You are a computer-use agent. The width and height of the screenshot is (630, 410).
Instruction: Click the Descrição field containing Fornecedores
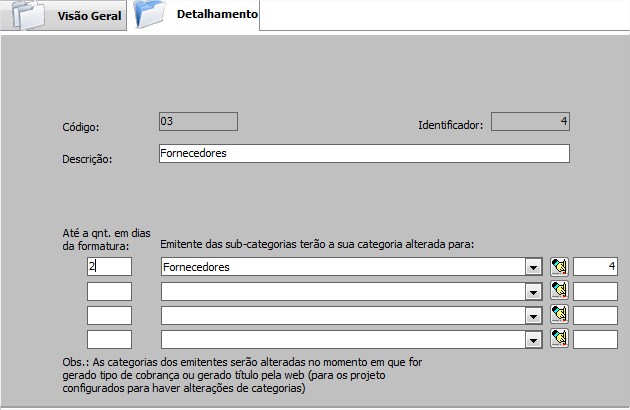(364, 154)
